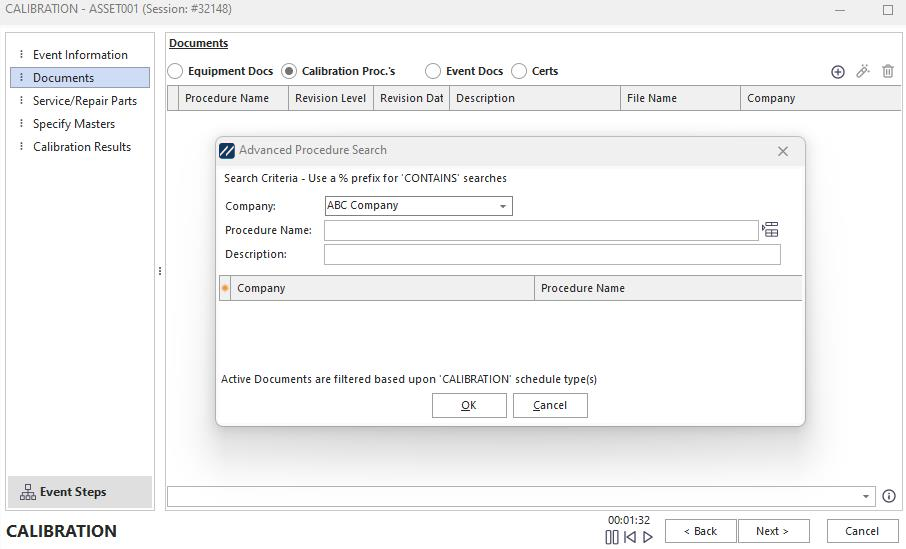Sort dialog results by Procedure Name

pos(669,288)
